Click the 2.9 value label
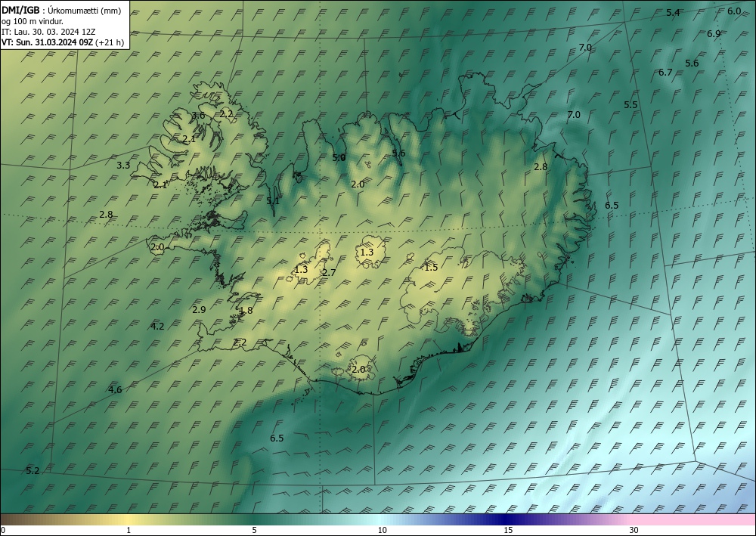 point(199,309)
